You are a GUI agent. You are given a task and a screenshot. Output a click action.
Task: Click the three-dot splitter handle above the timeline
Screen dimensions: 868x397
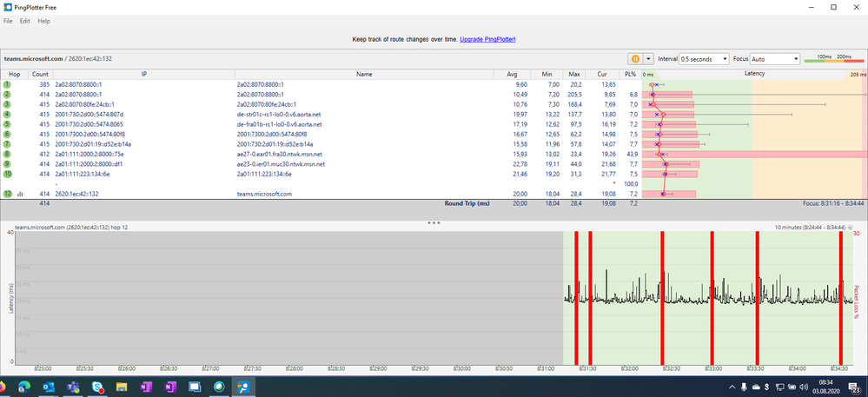pyautogui.click(x=434, y=222)
